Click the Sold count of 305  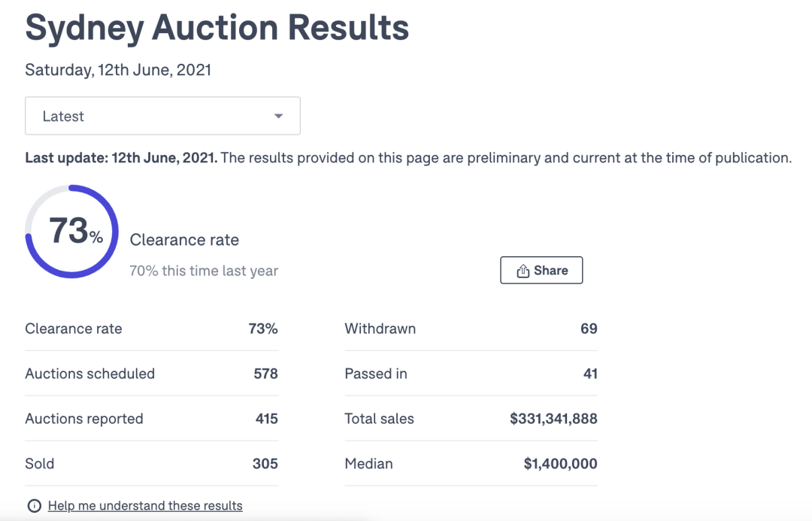point(265,464)
